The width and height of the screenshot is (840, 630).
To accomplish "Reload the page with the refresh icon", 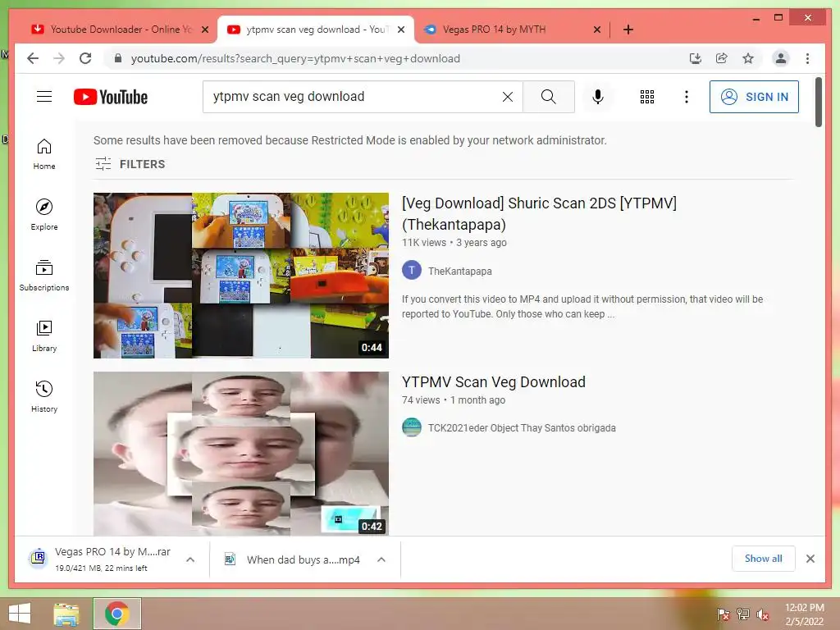I will coord(85,58).
